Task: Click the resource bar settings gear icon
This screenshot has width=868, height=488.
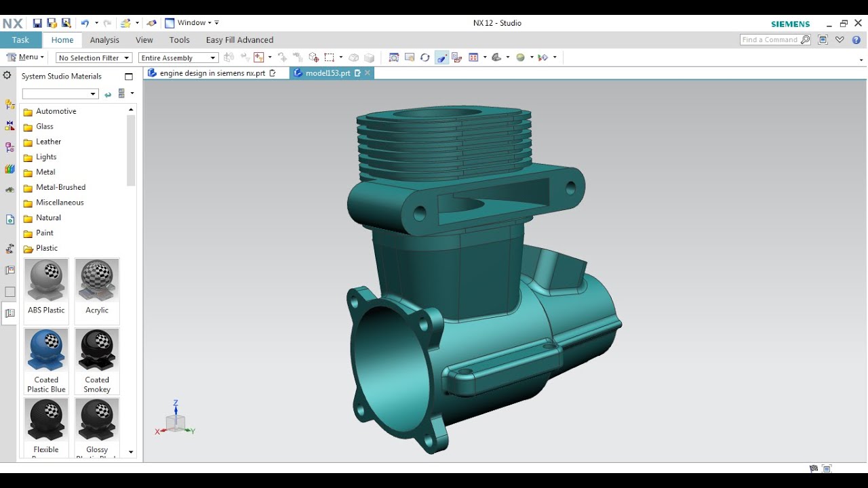Action: click(x=7, y=75)
